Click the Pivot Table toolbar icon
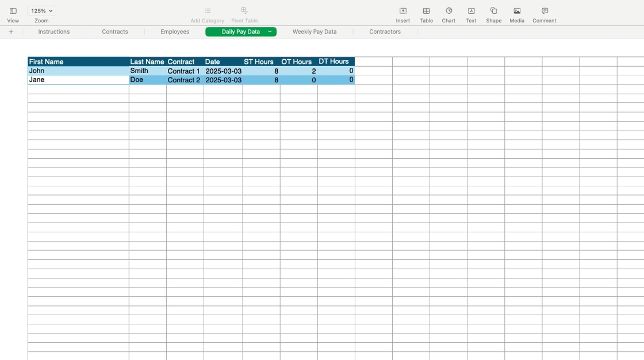This screenshot has height=360, width=644. pyautogui.click(x=244, y=11)
